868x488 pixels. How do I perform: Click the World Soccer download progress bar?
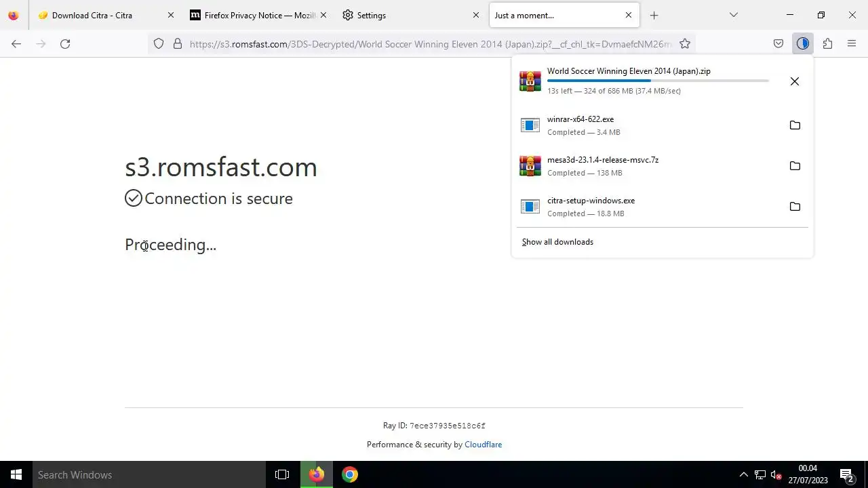658,81
